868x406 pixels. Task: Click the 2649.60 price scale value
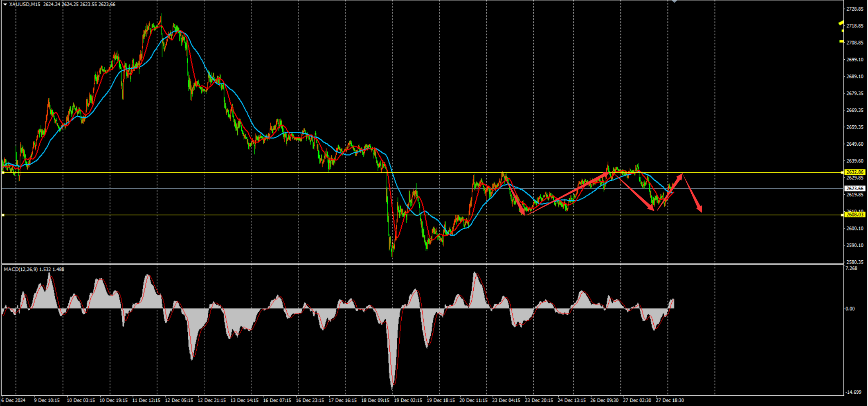[x=855, y=144]
